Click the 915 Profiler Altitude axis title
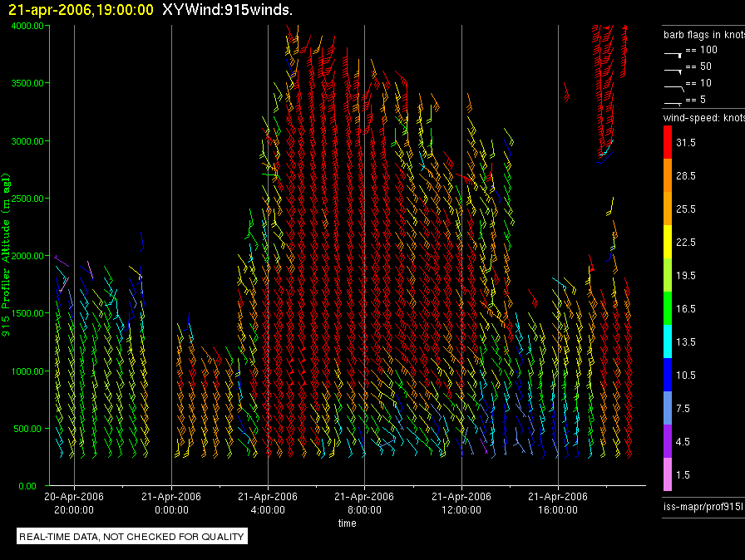The image size is (745, 560). [7, 256]
